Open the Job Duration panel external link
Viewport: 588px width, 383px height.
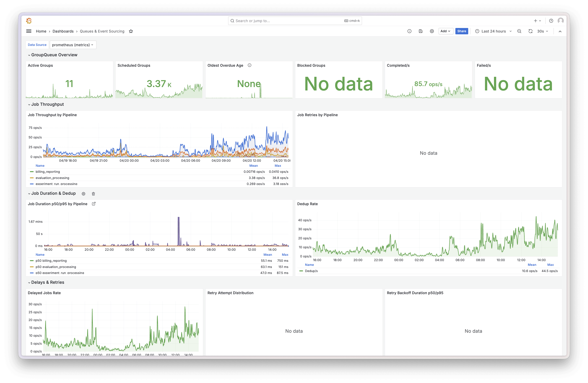click(94, 204)
